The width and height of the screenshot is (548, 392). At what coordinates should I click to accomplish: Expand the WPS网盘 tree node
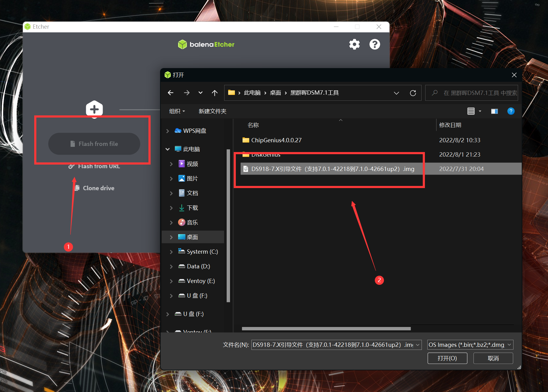coord(168,131)
